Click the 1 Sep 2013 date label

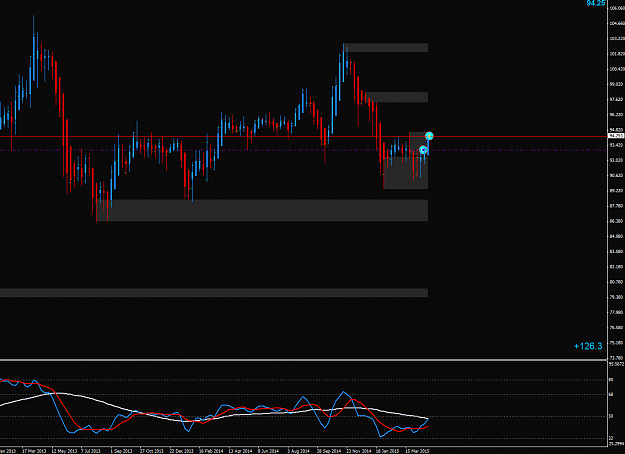(x=121, y=451)
